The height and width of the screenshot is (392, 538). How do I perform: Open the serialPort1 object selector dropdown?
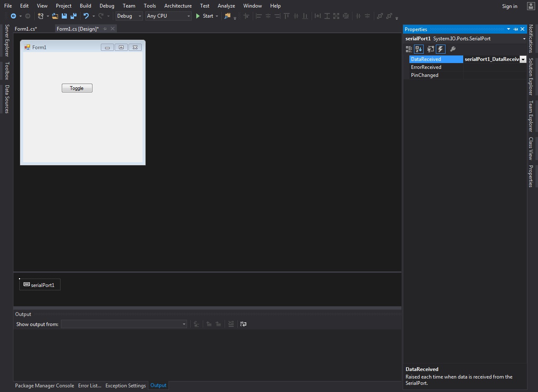point(524,39)
